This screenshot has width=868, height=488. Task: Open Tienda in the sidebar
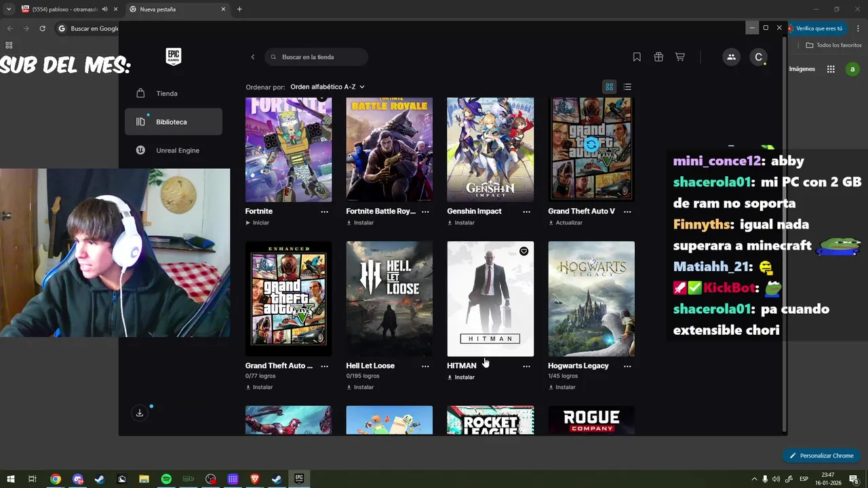tap(174, 94)
